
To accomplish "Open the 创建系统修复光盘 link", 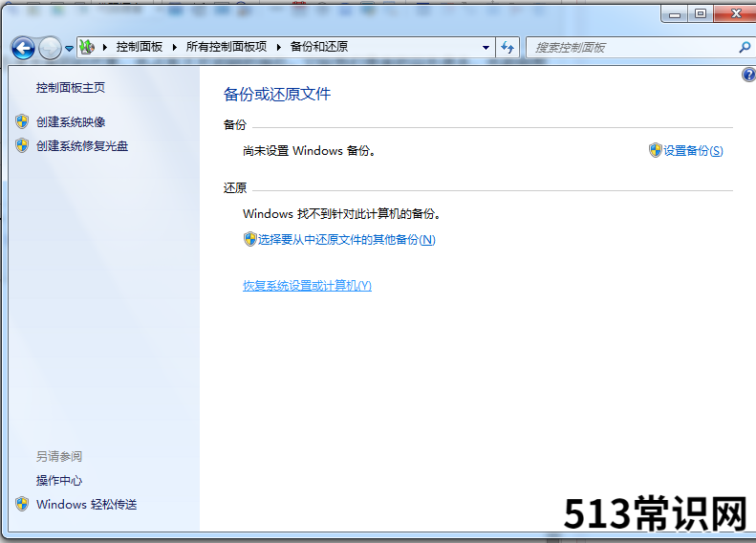I will click(x=82, y=145).
